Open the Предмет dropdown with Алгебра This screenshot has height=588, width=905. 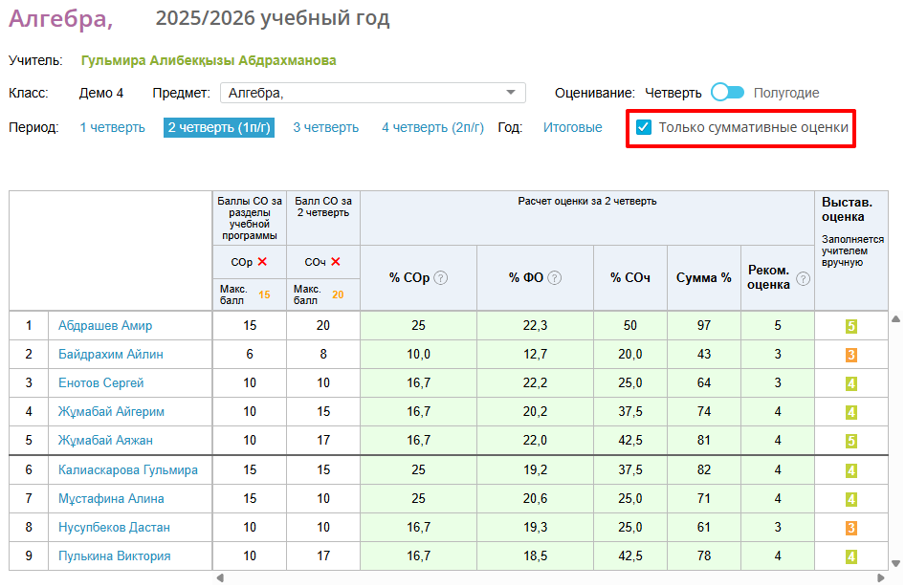point(373,93)
